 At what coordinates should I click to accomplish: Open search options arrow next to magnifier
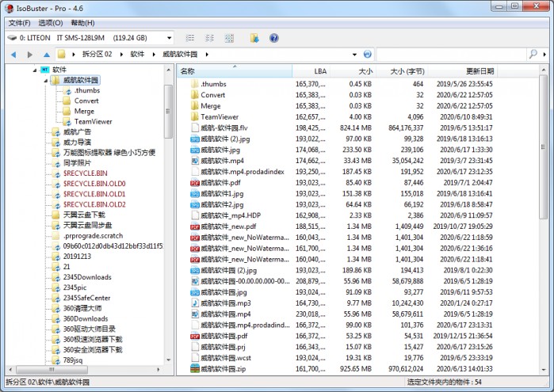(x=544, y=55)
